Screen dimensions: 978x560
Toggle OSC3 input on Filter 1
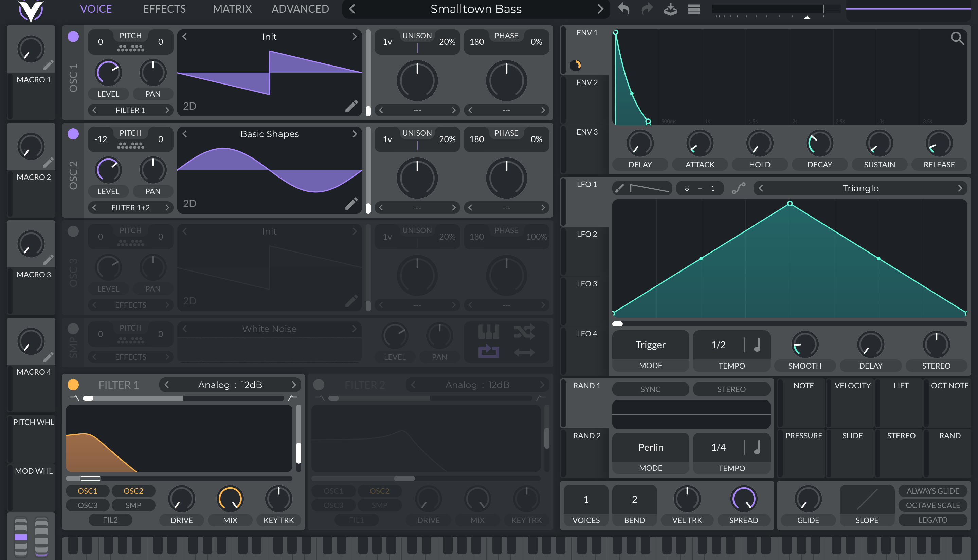[88, 505]
